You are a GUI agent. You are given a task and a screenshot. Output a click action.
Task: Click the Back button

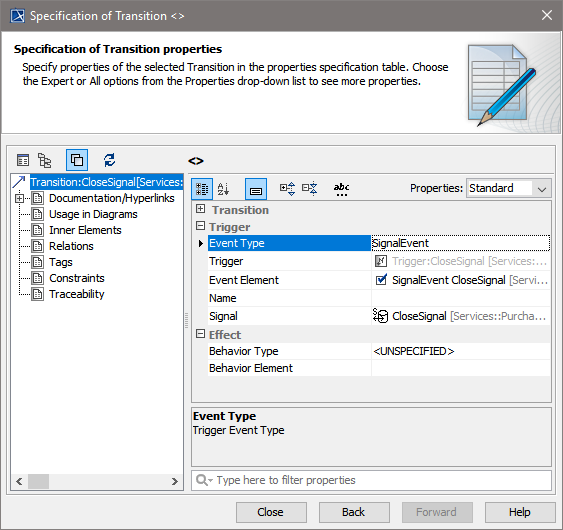click(x=354, y=512)
